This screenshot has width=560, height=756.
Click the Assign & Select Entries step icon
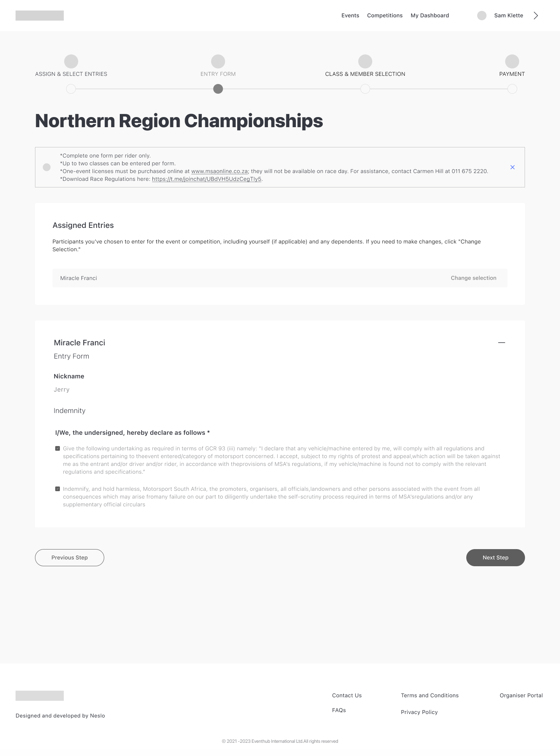pyautogui.click(x=71, y=61)
